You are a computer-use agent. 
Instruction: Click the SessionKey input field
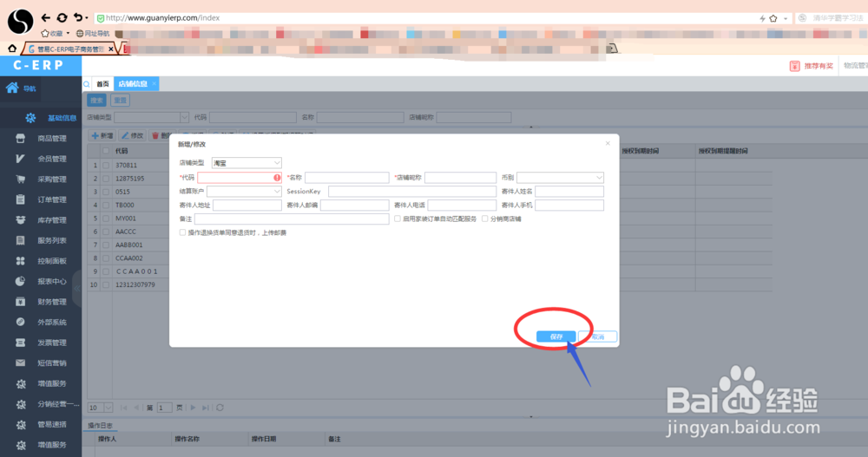(x=412, y=192)
